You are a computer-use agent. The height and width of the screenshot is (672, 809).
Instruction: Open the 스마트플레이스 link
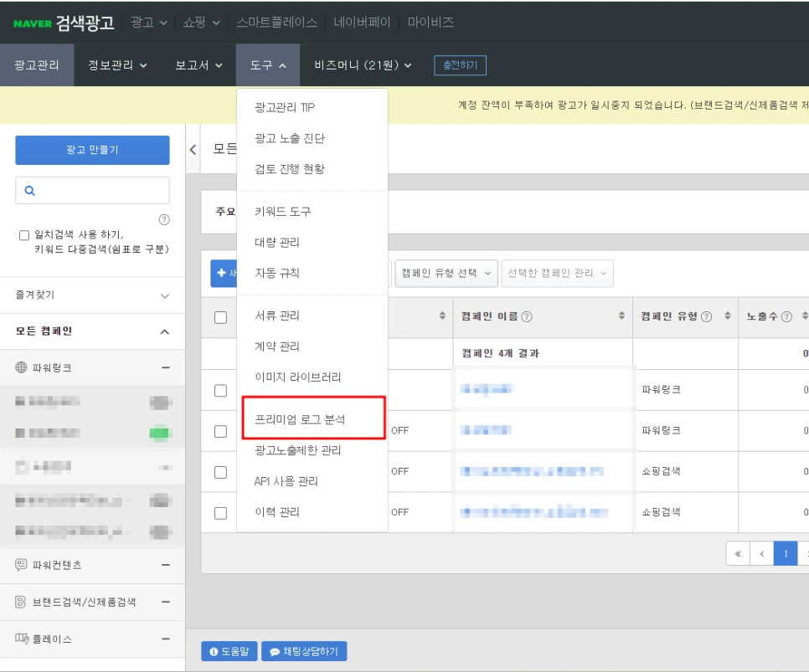277,23
